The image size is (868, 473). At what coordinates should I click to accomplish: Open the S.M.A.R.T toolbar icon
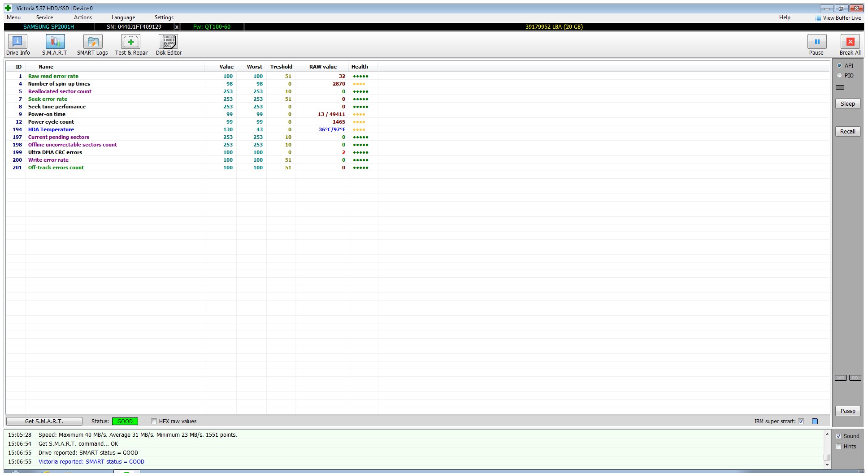click(55, 42)
